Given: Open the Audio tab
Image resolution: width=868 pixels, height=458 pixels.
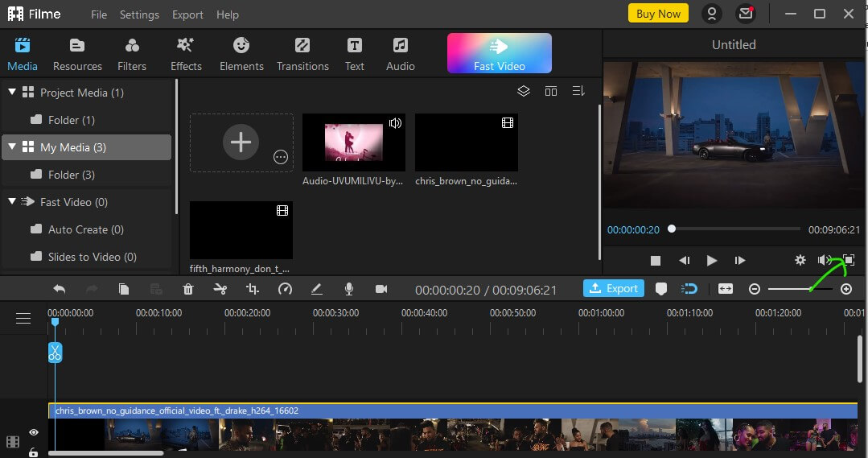Looking at the screenshot, I should pos(401,54).
